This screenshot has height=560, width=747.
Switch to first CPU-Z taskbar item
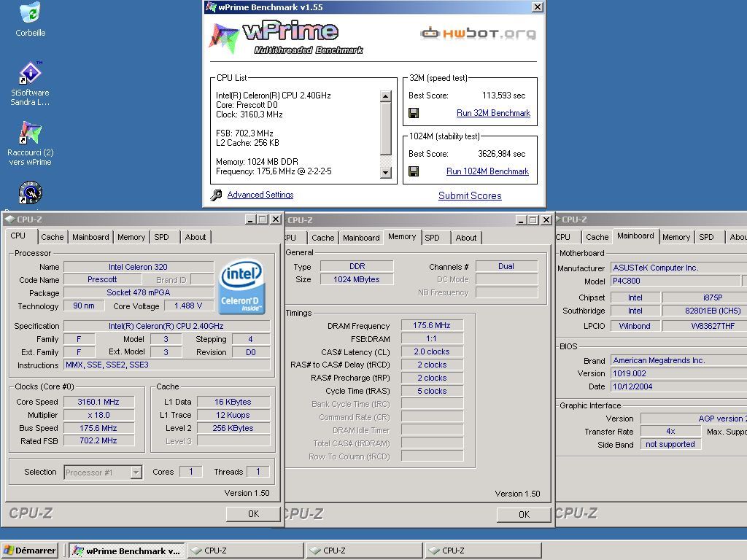[x=245, y=551]
